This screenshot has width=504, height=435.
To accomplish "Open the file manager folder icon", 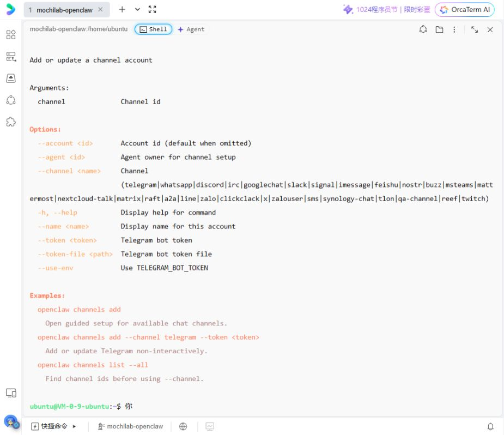I will pos(439,29).
